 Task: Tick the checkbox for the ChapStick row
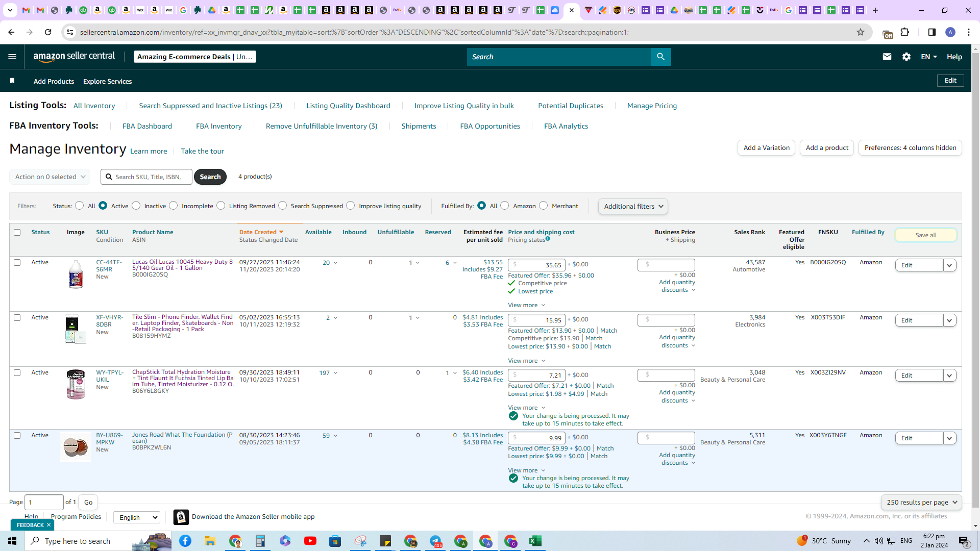tap(17, 372)
